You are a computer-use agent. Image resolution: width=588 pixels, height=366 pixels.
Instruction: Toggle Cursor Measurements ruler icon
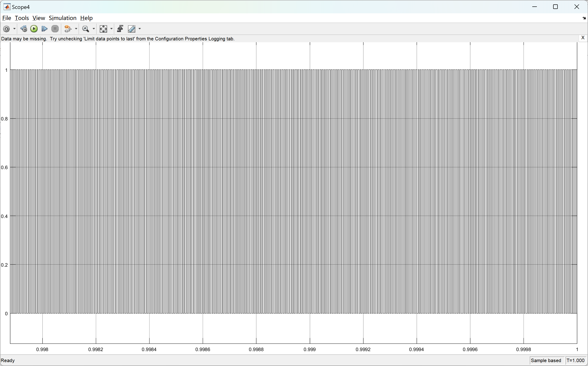(x=132, y=29)
